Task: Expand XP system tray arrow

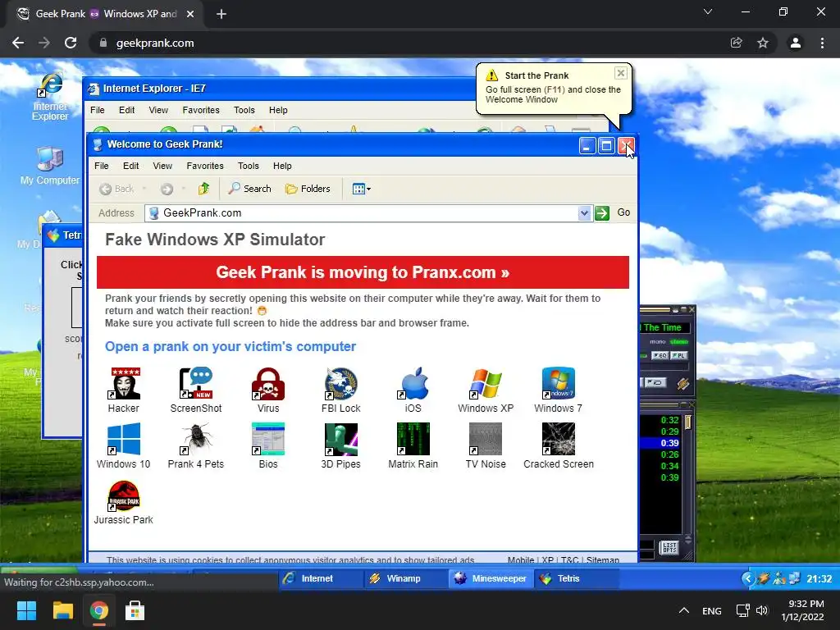Action: 748,578
